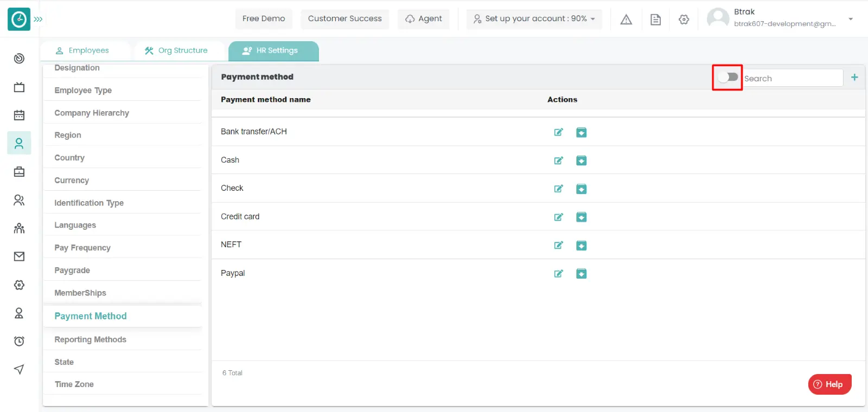The height and width of the screenshot is (412, 868).
Task: Select the highlighted person icon in sidebar
Action: (19, 143)
